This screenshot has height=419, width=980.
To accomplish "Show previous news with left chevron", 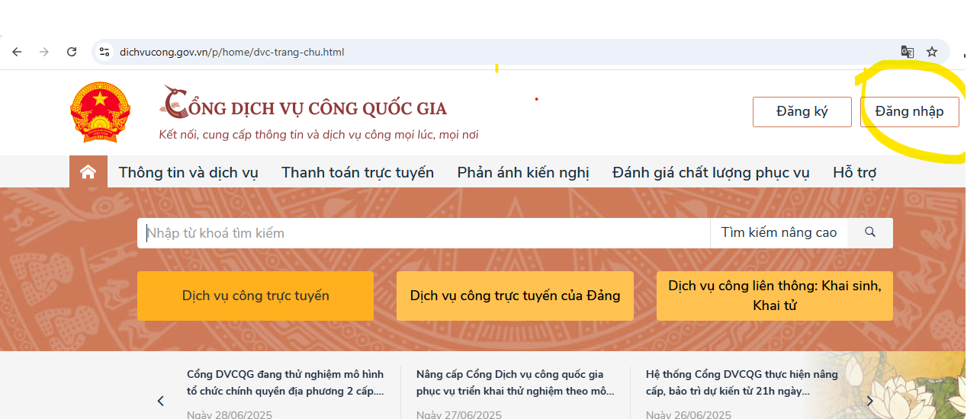I will coord(160,401).
